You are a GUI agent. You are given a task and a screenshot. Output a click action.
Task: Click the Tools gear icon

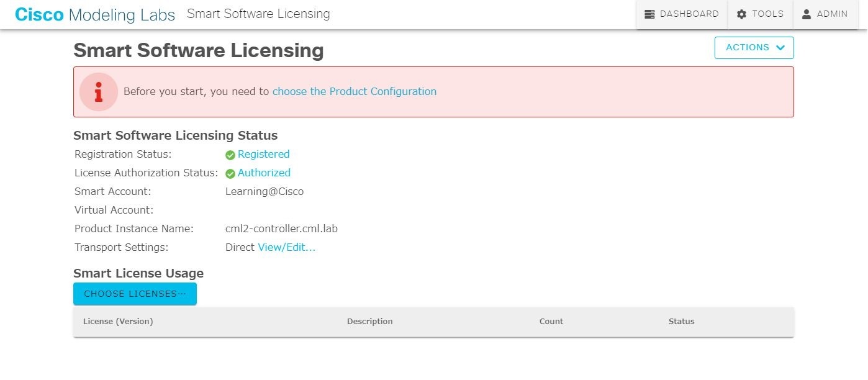click(x=741, y=14)
